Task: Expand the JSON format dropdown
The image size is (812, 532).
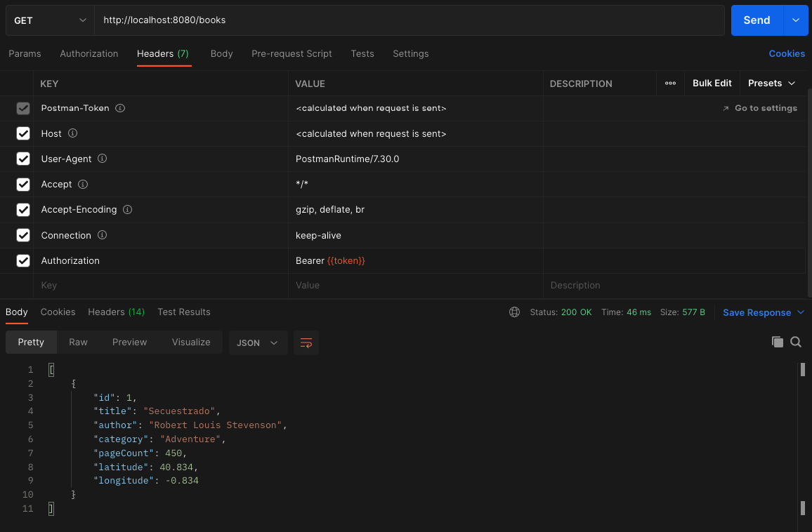Action: pos(258,343)
